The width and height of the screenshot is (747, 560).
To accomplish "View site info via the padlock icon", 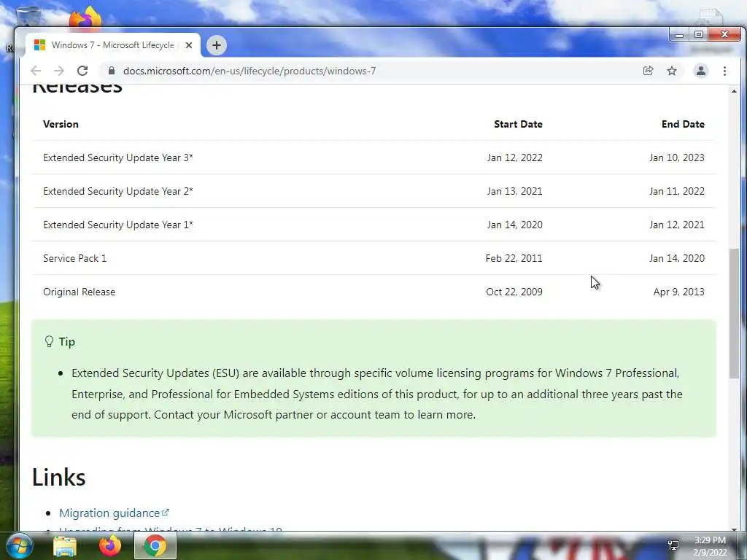I will pos(112,71).
